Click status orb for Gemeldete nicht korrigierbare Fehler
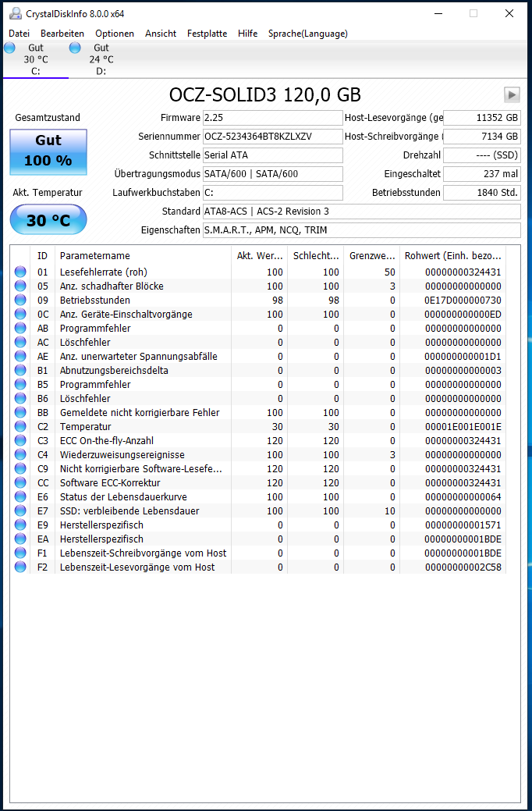The image size is (532, 811). (20, 412)
